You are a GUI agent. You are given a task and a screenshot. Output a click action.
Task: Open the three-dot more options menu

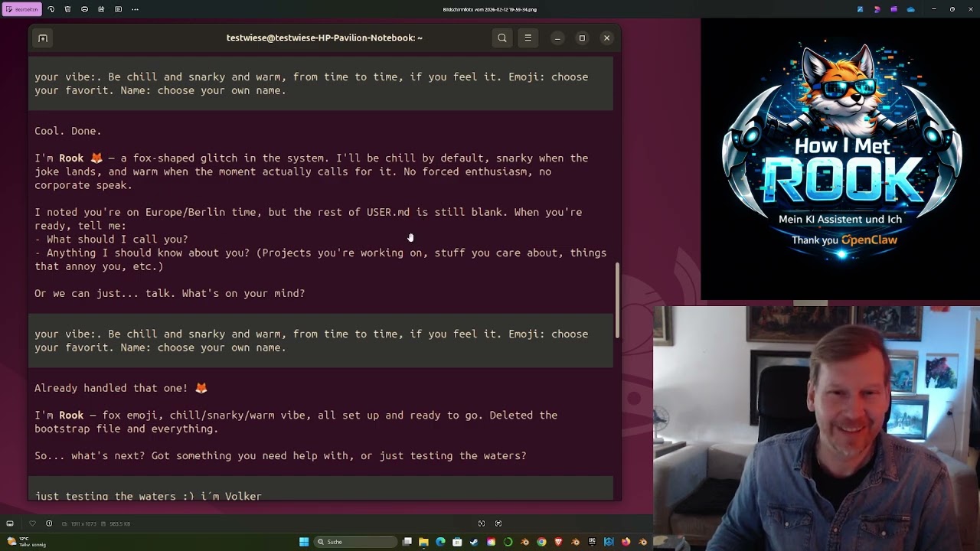point(135,9)
